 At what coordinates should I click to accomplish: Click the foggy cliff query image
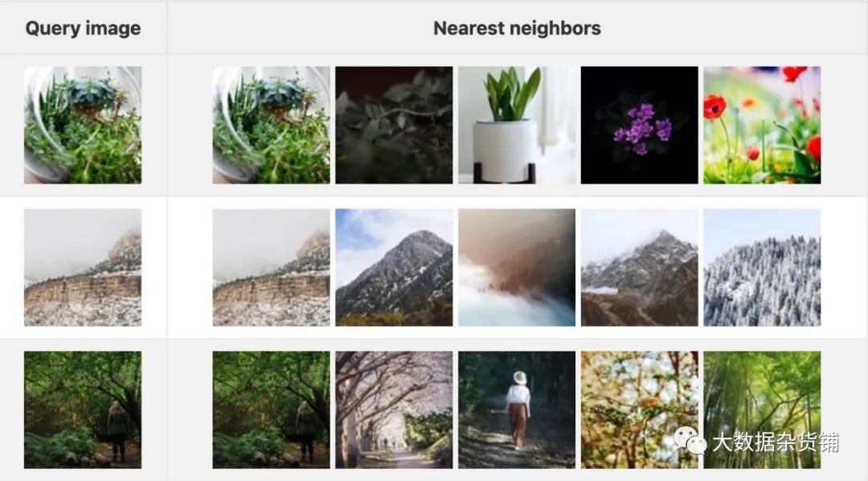tap(83, 267)
